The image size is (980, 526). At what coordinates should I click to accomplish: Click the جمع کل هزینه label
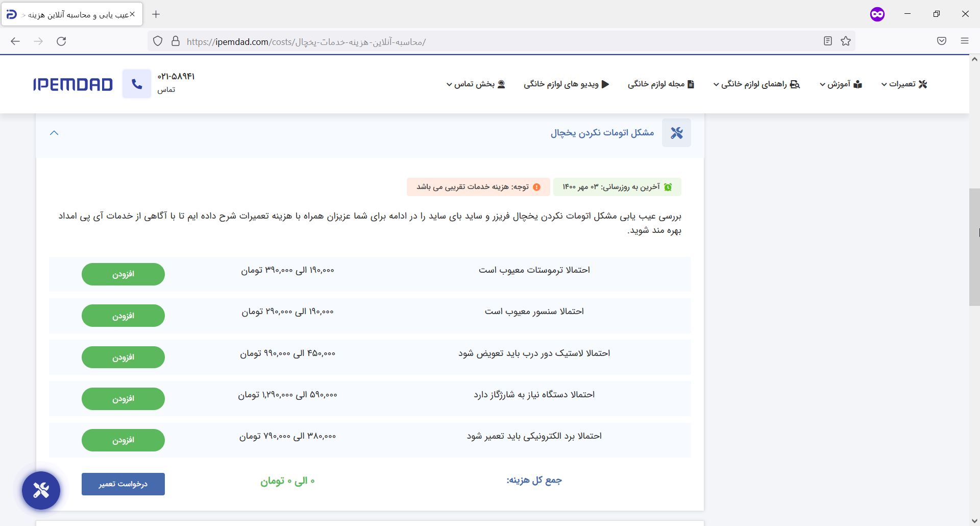click(534, 480)
